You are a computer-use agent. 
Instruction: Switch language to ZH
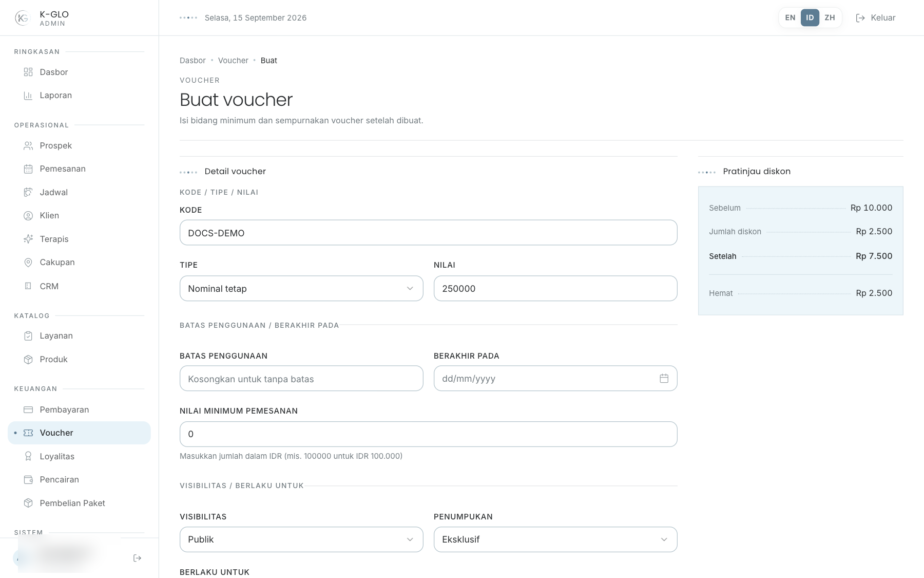click(x=830, y=17)
